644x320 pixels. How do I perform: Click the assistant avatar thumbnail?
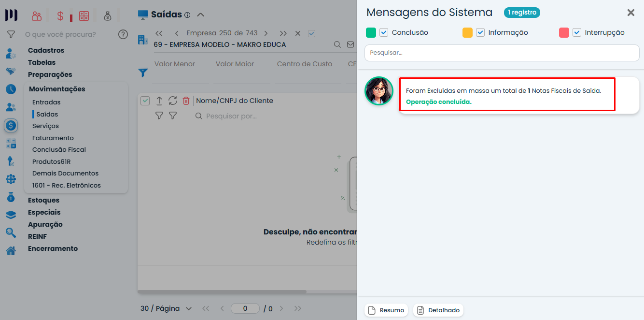coord(379,91)
